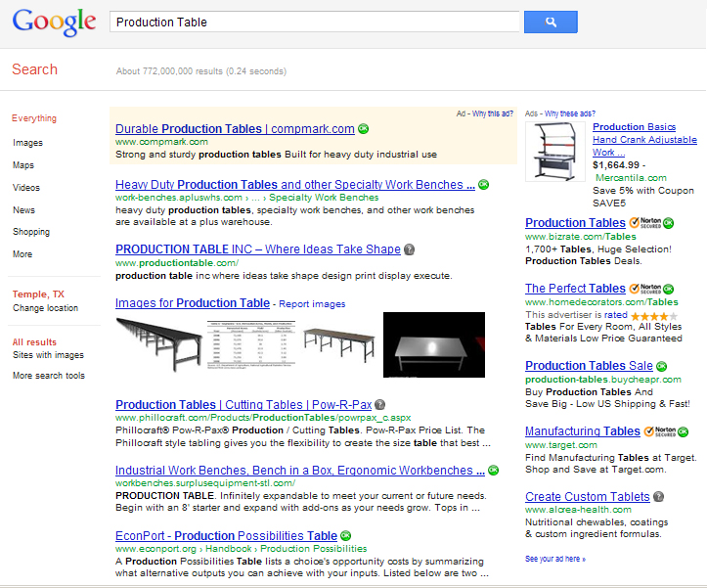Click green safety badge beside Manufacturing Tables ad
Screen dimensions: 707x588
pyautogui.click(x=684, y=431)
